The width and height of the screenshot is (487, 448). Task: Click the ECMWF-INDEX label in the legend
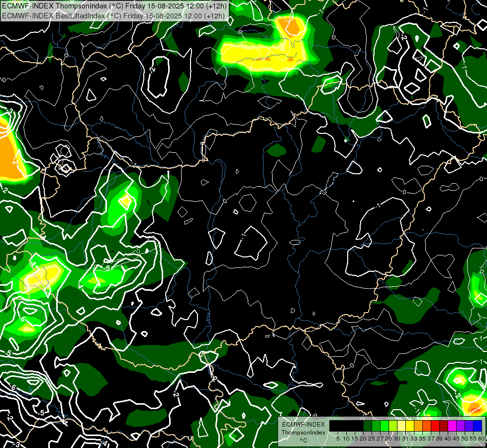point(303,425)
